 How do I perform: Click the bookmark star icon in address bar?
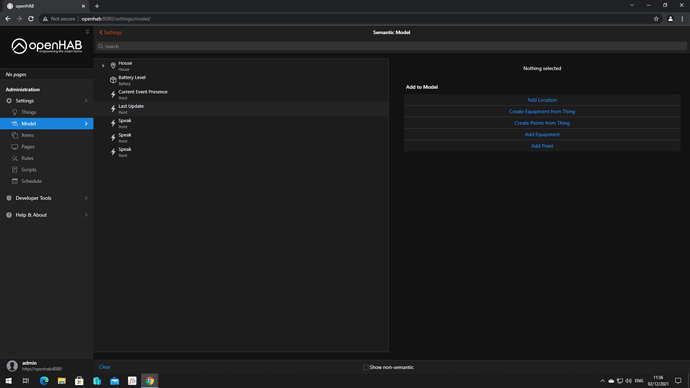pyautogui.click(x=656, y=19)
